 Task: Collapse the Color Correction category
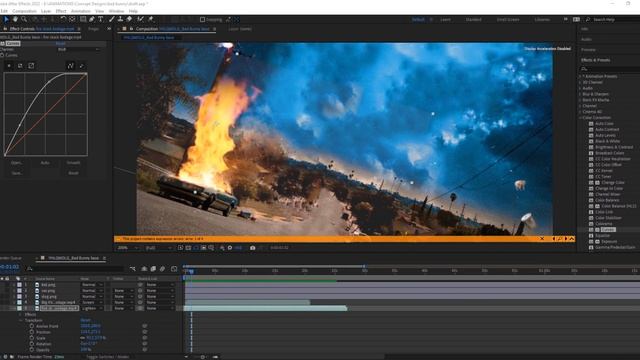coord(580,118)
